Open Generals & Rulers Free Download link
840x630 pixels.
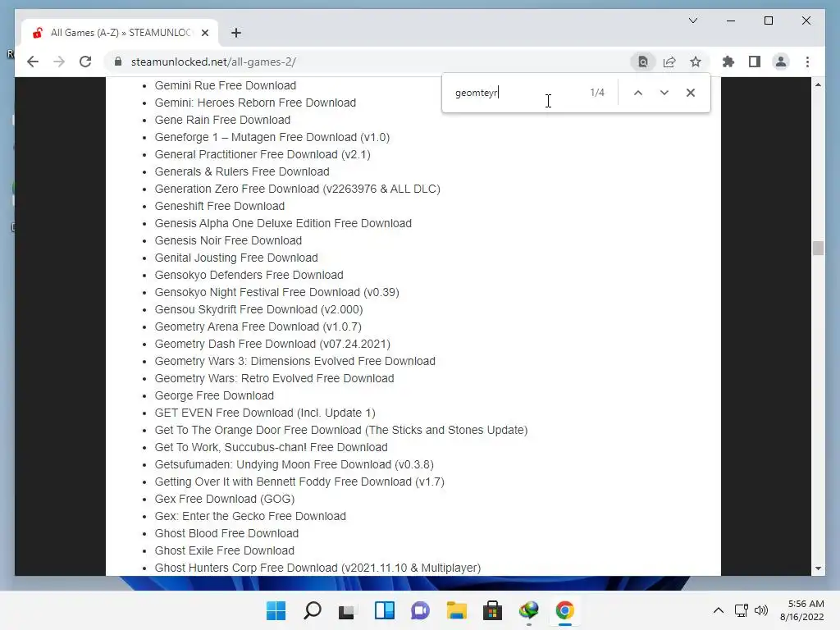[x=242, y=171]
